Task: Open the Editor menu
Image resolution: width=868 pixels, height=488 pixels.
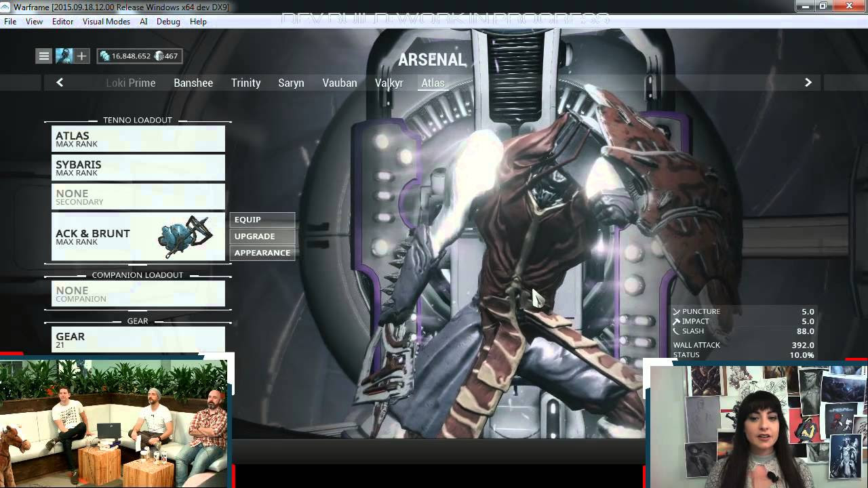Action: pyautogui.click(x=62, y=22)
